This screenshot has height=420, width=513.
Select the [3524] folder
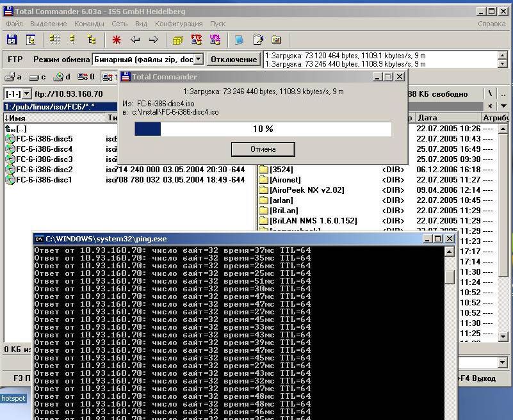point(276,170)
